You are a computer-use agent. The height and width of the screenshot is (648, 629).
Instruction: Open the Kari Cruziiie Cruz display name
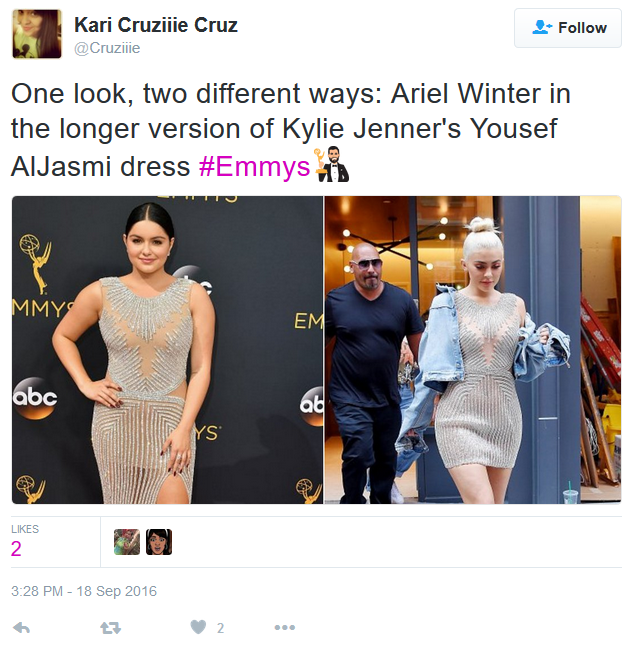click(156, 25)
